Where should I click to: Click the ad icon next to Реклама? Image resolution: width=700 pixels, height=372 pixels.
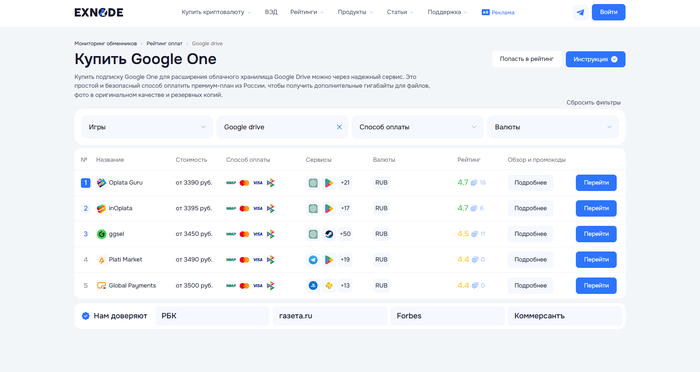pyautogui.click(x=485, y=13)
